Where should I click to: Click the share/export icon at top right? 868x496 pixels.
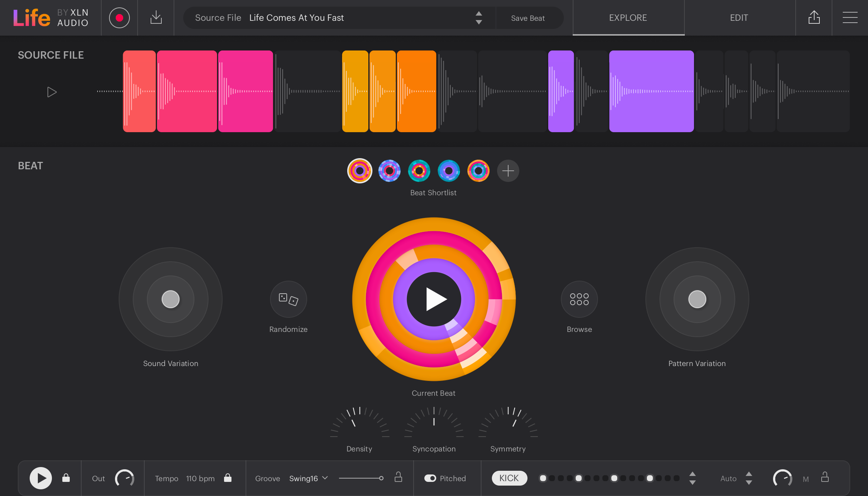pos(814,17)
